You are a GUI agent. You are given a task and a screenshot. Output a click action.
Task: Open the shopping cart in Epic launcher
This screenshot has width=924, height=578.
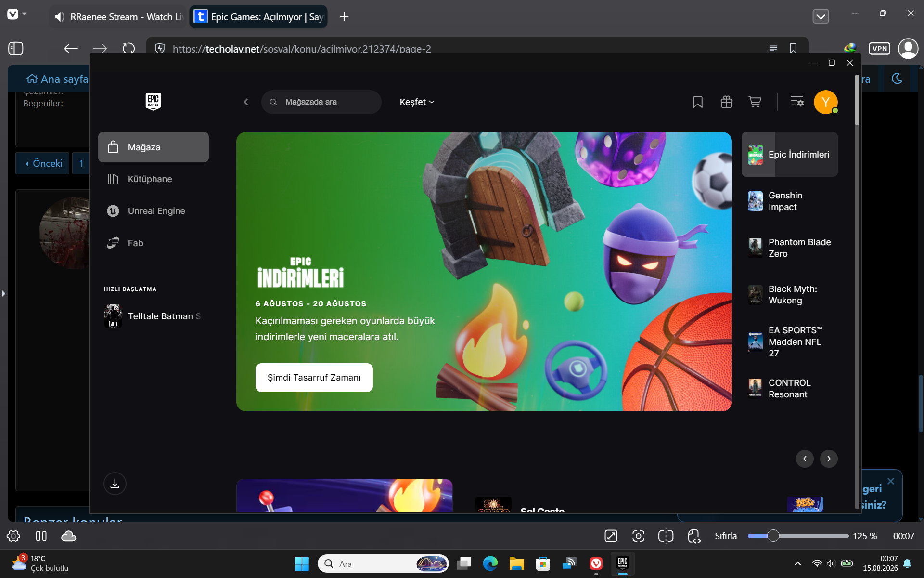[x=755, y=102]
